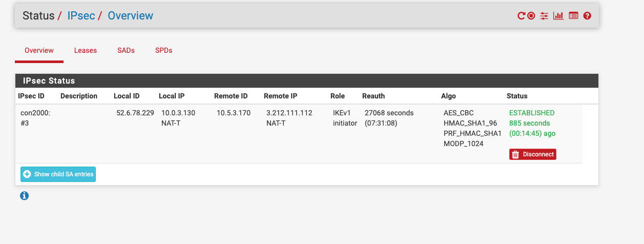Click the plus icon on the Show child SA entries button
Viewport: 644px width, 244px height.
point(27,174)
